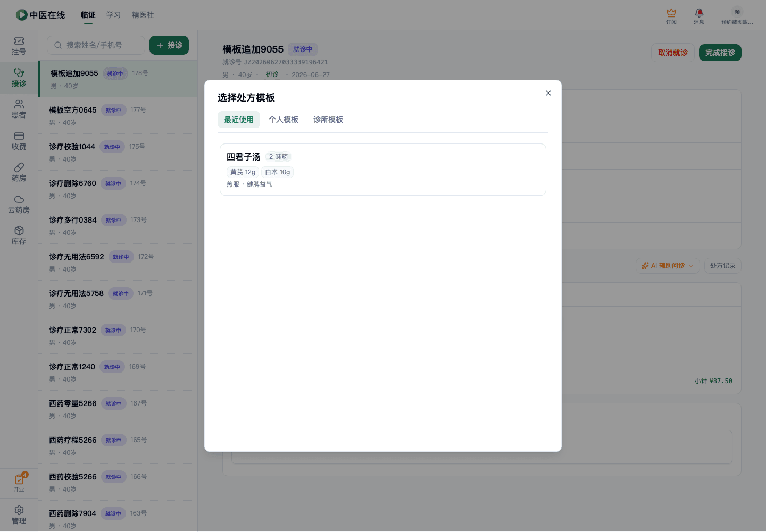Click the + 接诊 button
The height and width of the screenshot is (532, 766).
tap(169, 45)
